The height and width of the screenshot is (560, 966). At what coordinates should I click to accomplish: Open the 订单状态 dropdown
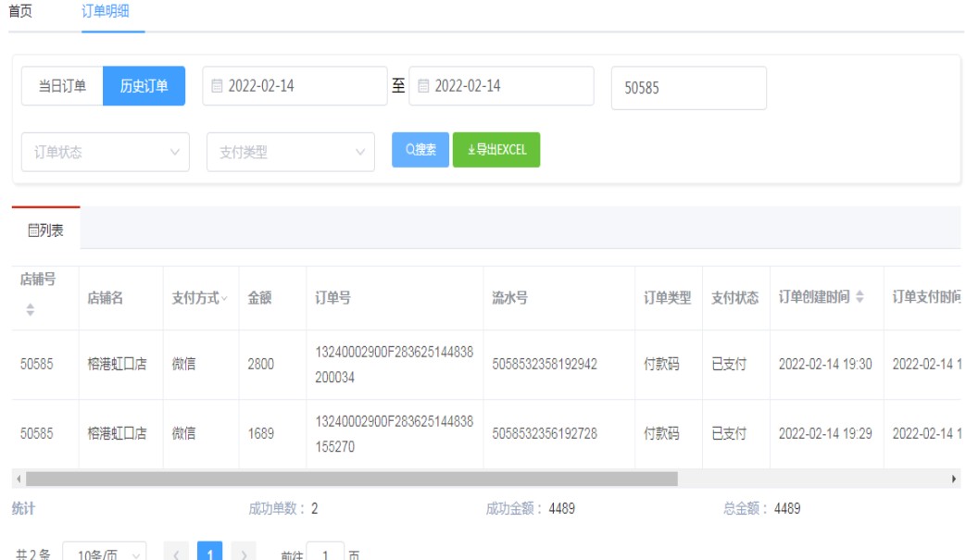click(x=105, y=153)
